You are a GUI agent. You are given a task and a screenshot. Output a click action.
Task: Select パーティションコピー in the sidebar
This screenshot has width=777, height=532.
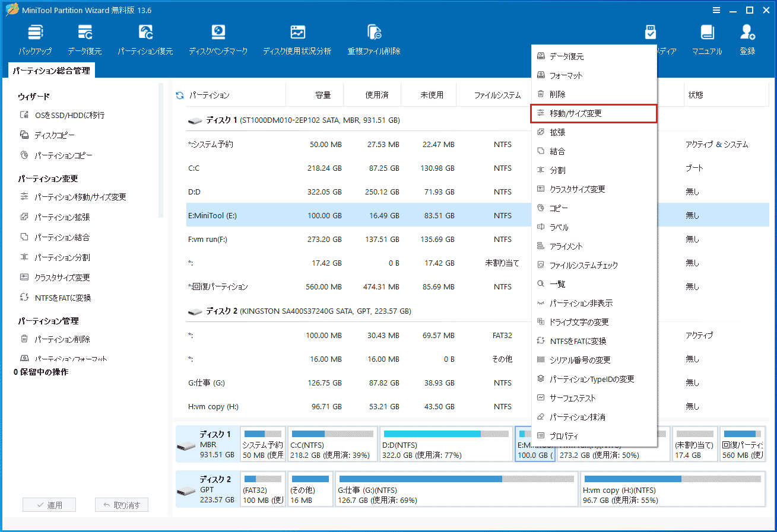[56, 155]
